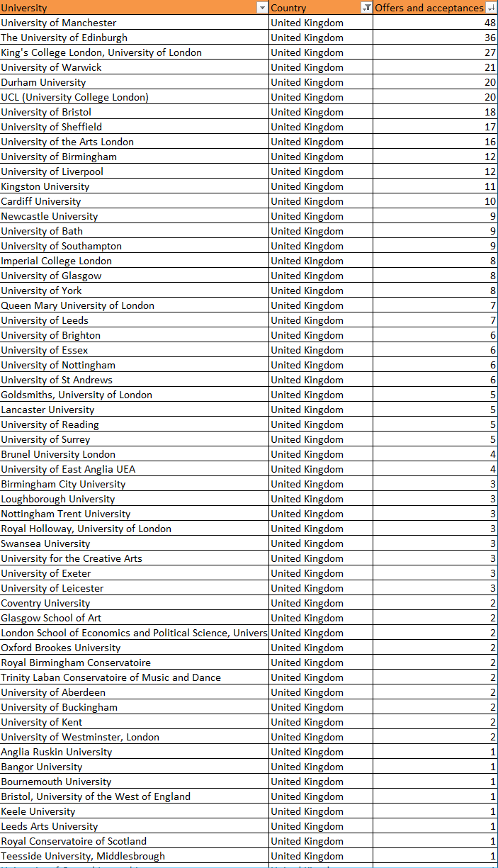Click University of East Anglia UEA cell
Screen dimensions: 498x868
coord(135,469)
